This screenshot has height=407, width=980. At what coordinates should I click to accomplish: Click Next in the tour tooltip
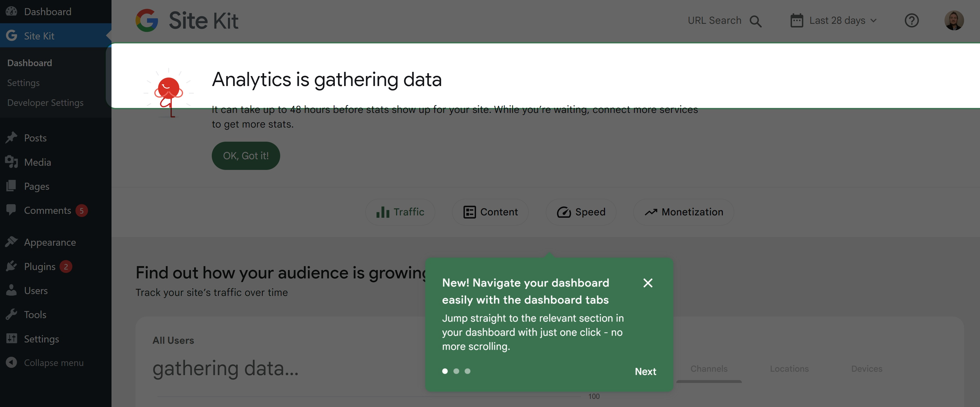645,371
